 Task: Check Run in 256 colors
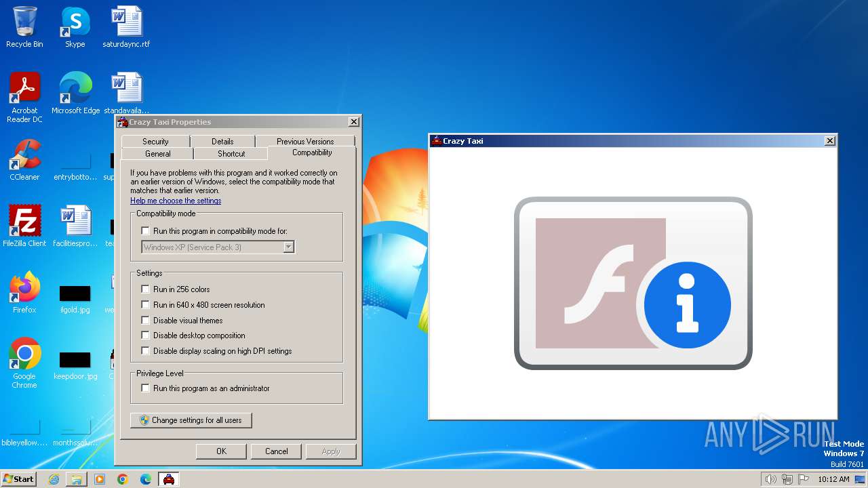[x=145, y=289]
